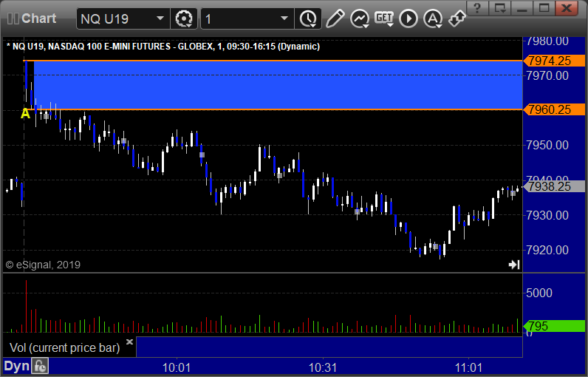This screenshot has width=588, height=377.
Task: Click the green 795 volume label
Action: (554, 326)
